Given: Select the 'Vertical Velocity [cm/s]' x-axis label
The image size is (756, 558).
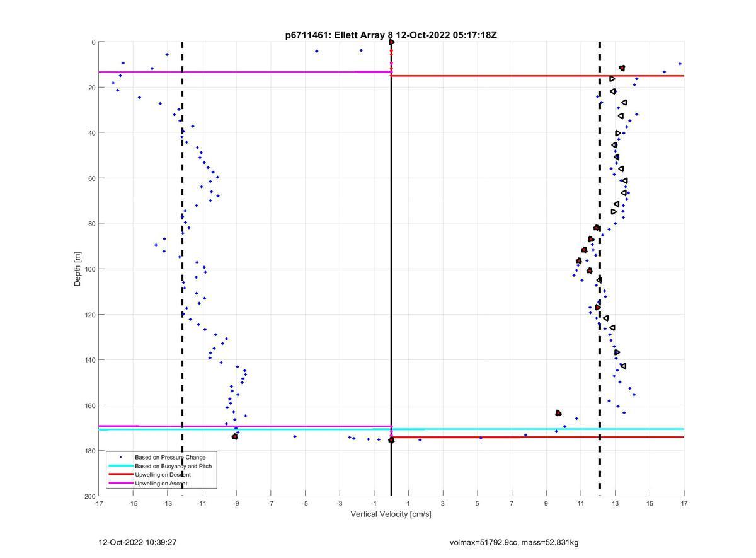Looking at the screenshot, I should (x=391, y=514).
